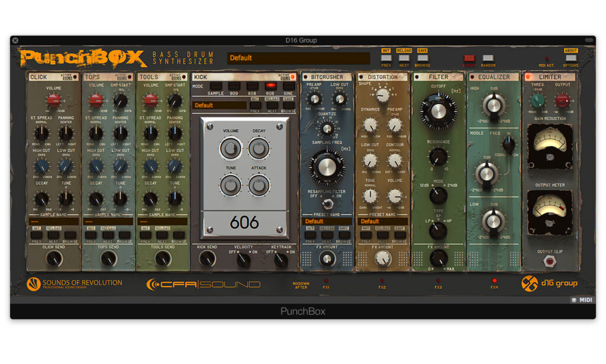Screen dimensions: 606x364
Task: Select the 606 kick mode button
Action: pyautogui.click(x=270, y=86)
